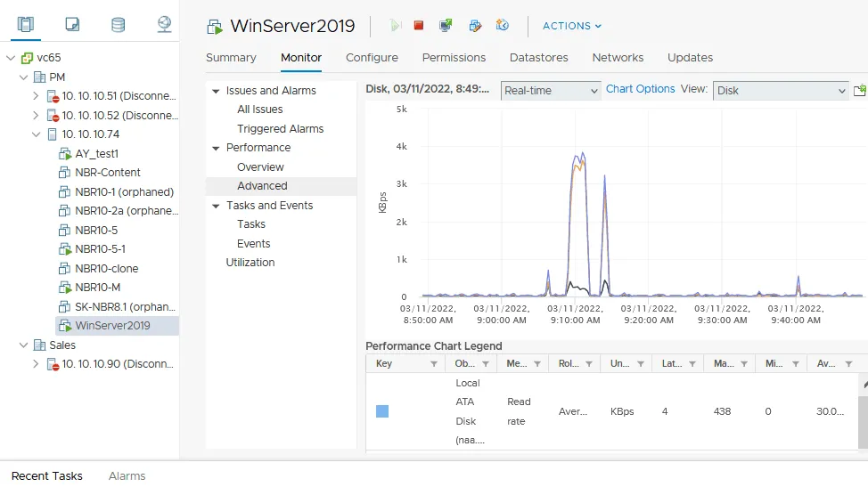Switch to VMs and Templates view icon
The width and height of the screenshot is (868, 487).
click(72, 24)
